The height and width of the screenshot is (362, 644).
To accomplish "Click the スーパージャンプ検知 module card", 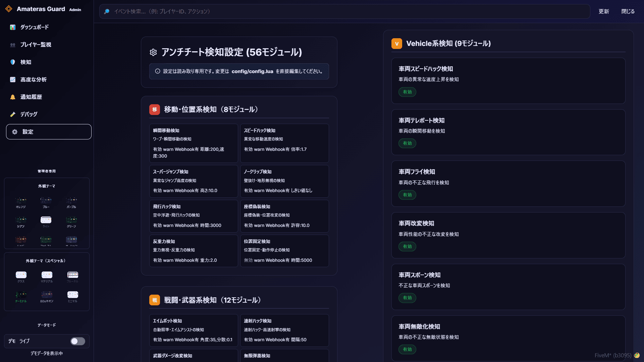I will [x=194, y=181].
